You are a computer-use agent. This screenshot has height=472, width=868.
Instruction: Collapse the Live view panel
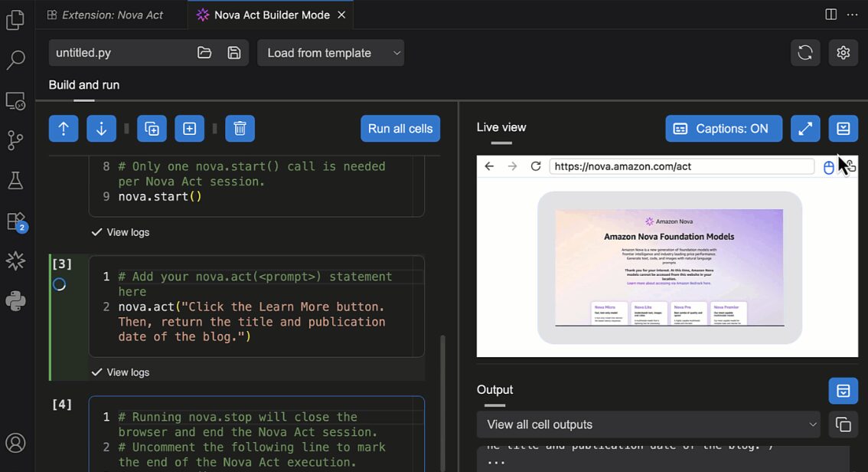click(x=843, y=129)
